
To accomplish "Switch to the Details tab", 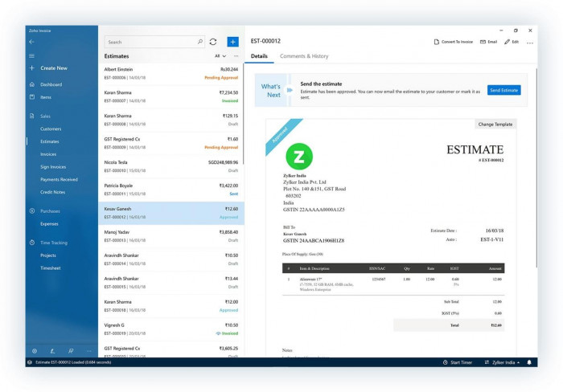I will (x=259, y=56).
